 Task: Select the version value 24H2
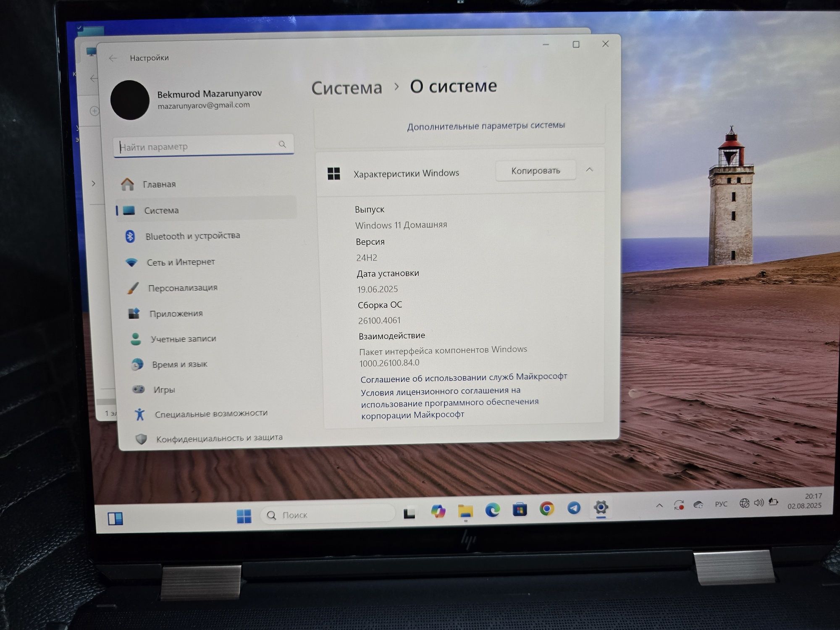tap(367, 257)
